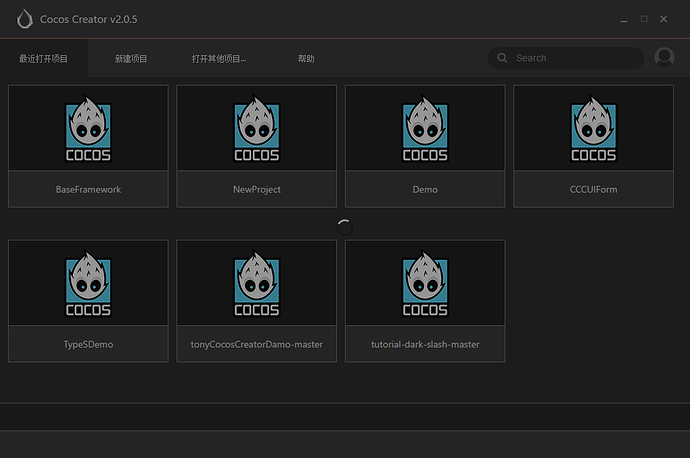Close the Cocos Creator window
The height and width of the screenshot is (458, 690).
[x=664, y=19]
